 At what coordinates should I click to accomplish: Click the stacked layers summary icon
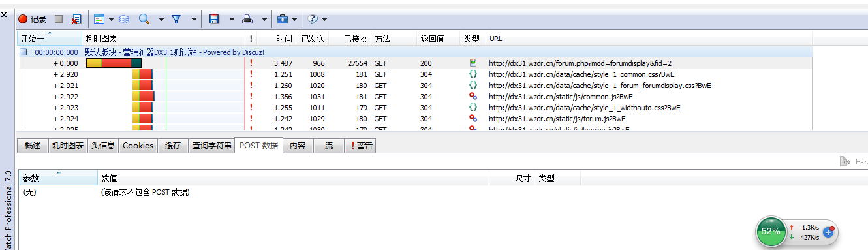coord(124,20)
